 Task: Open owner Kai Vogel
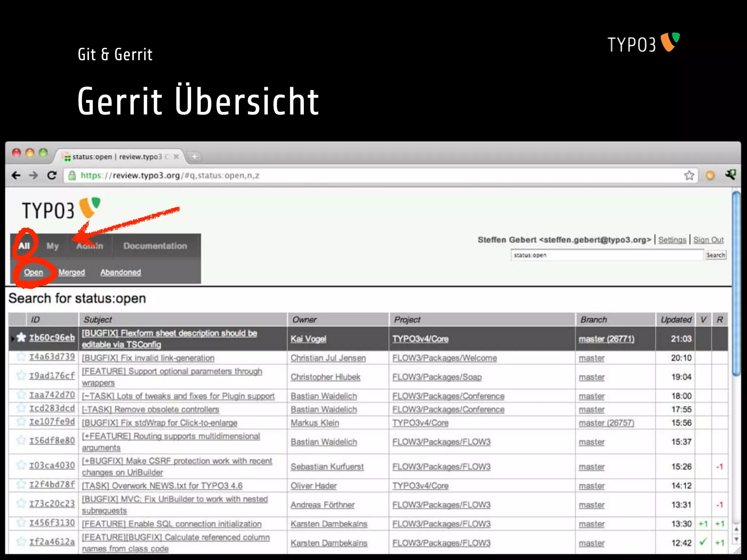coord(308,339)
